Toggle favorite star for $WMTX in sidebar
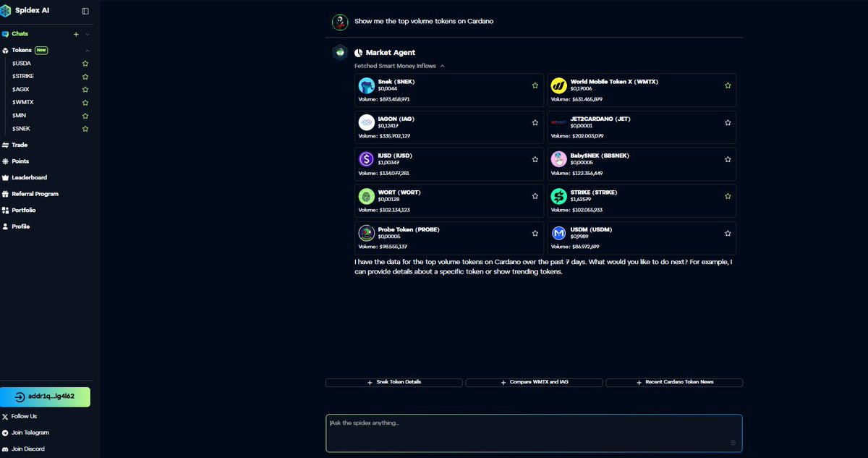 [85, 102]
